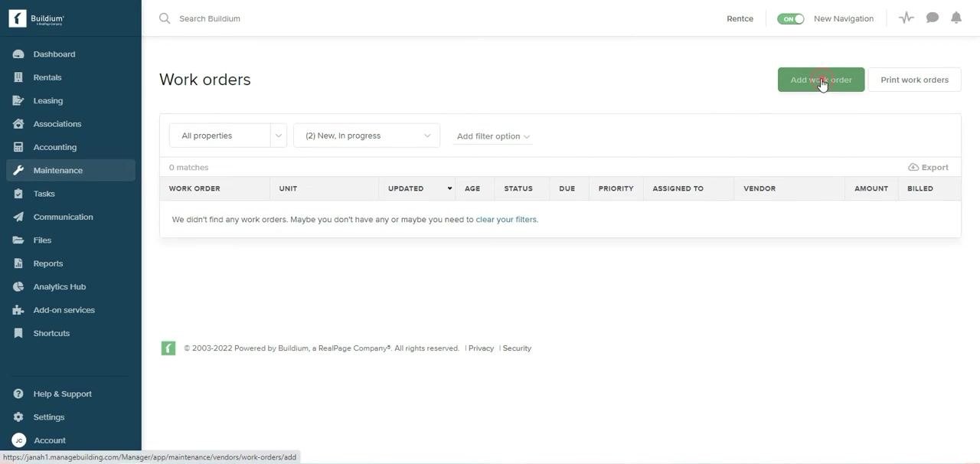The height and width of the screenshot is (464, 980).
Task: Click the Associations people icon
Action: pos(18,124)
